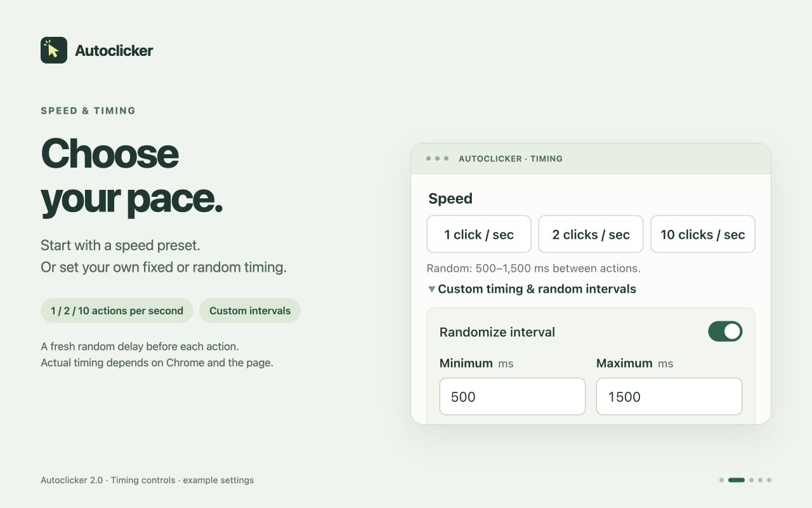Click the 'Start with a speed preset.' line
This screenshot has width=812, height=508.
pos(121,245)
